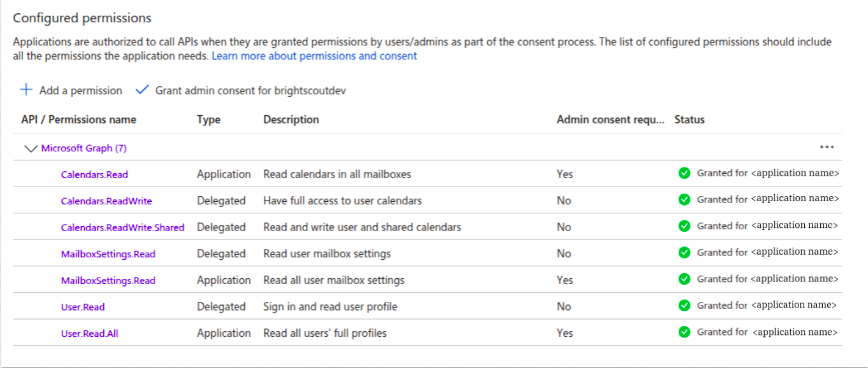Select Grant admin consent for brightscoutdev
The height and width of the screenshot is (368, 868).
coord(249,90)
